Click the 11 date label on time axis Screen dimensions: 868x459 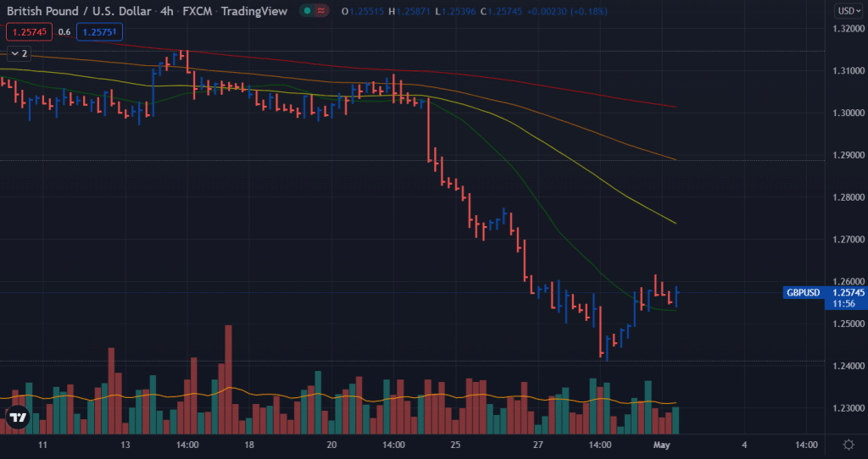pyautogui.click(x=42, y=445)
